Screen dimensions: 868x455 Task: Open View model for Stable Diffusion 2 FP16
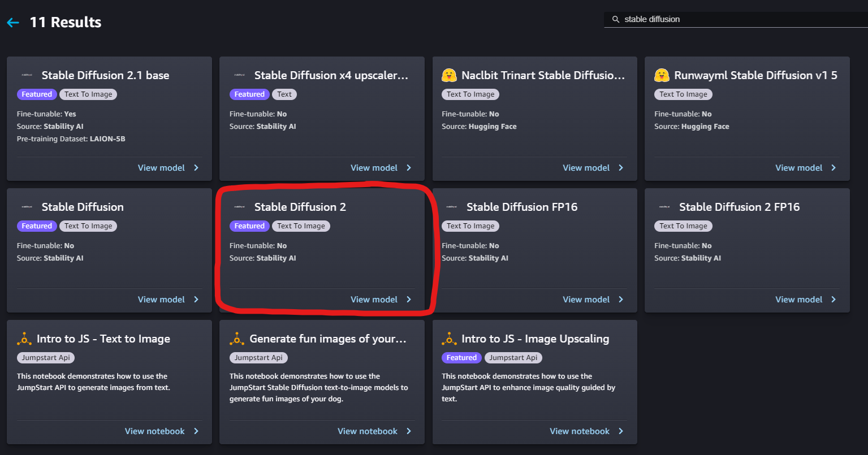click(798, 300)
